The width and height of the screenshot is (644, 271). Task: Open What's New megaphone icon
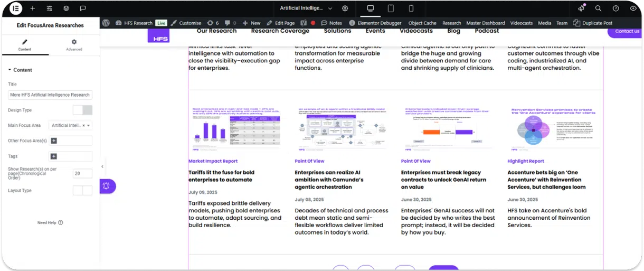581,8
